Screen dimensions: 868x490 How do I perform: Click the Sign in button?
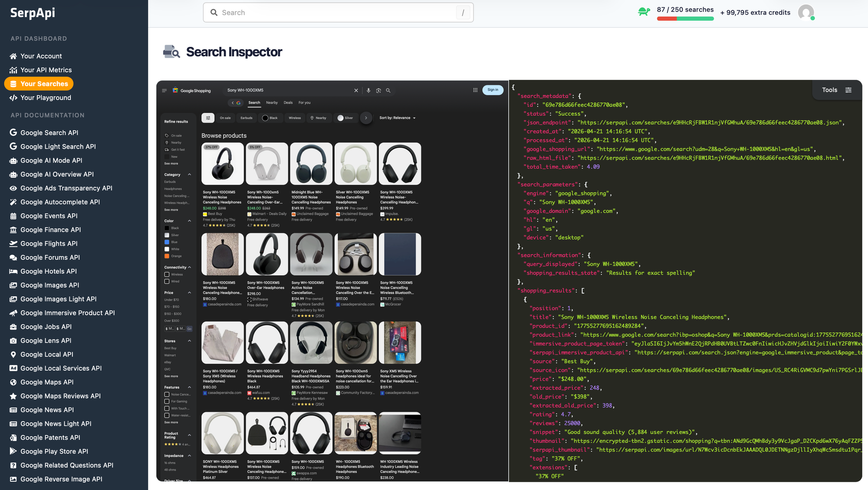tap(493, 90)
